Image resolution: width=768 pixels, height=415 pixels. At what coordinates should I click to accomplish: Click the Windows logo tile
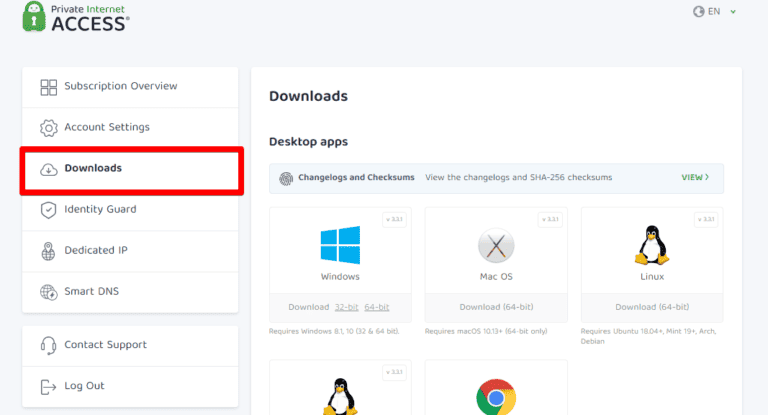pyautogui.click(x=340, y=246)
